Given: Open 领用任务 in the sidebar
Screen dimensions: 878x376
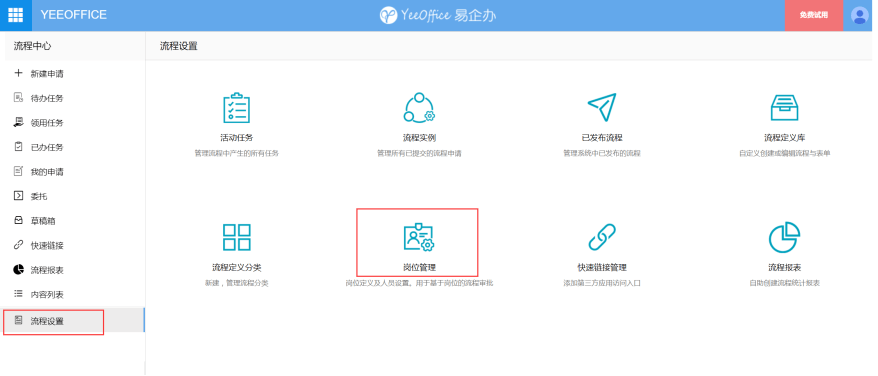Looking at the screenshot, I should [47, 123].
